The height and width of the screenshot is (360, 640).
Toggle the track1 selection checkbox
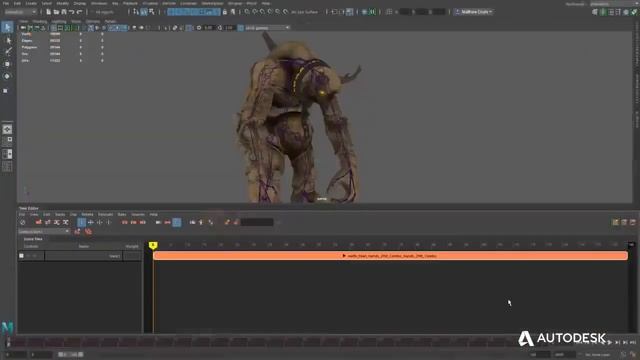tap(22, 256)
